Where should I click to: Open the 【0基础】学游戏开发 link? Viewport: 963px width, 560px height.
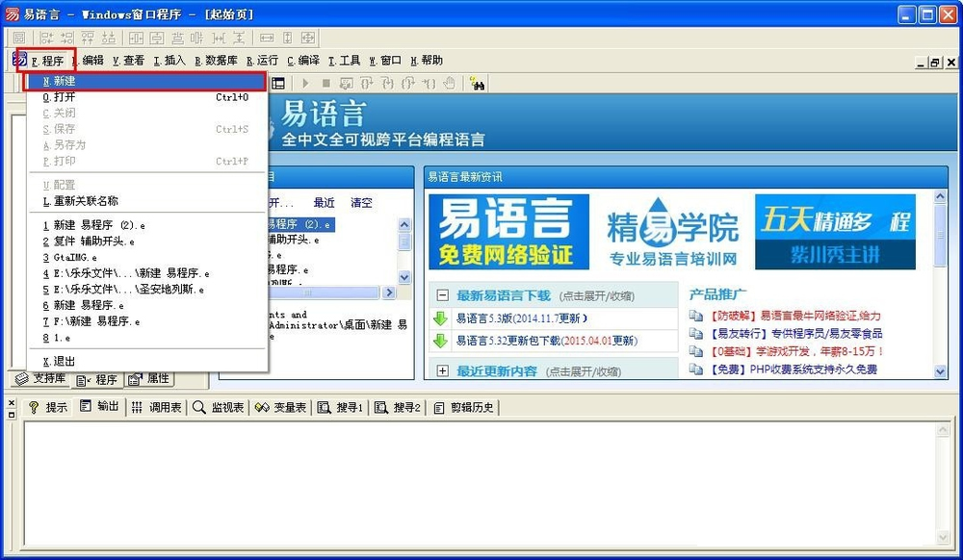click(796, 351)
